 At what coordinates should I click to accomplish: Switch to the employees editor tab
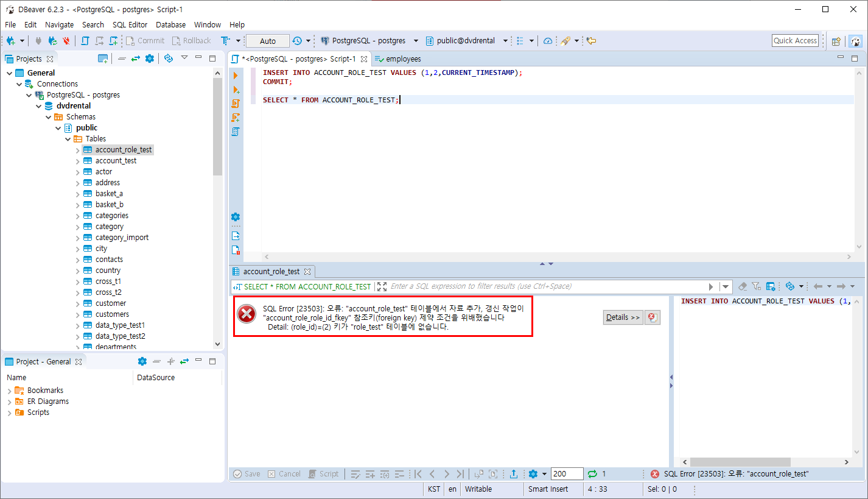[398, 59]
